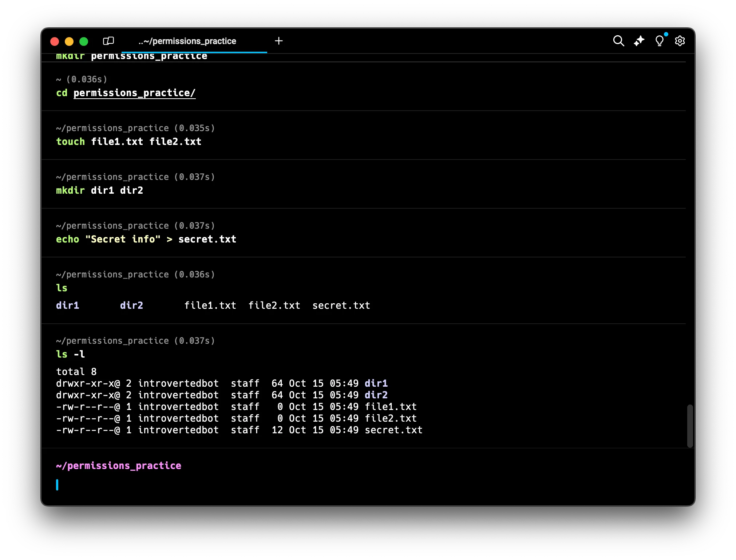Select the ls -l command block
The height and width of the screenshot is (560, 736).
click(x=70, y=354)
